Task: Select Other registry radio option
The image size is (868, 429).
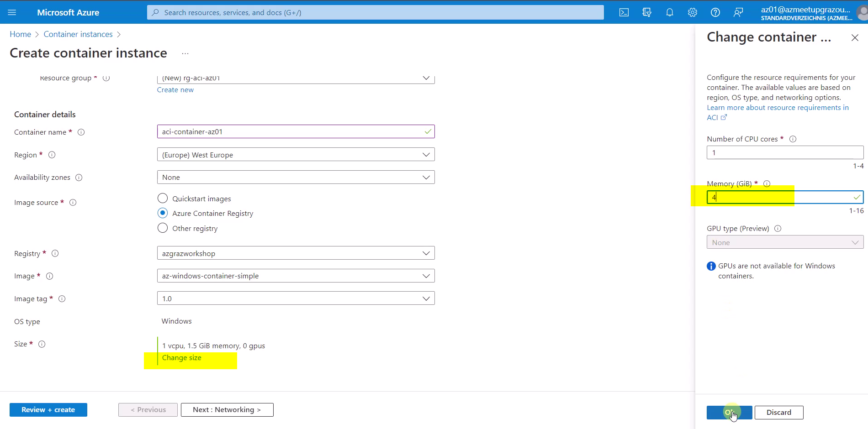Action: [163, 228]
